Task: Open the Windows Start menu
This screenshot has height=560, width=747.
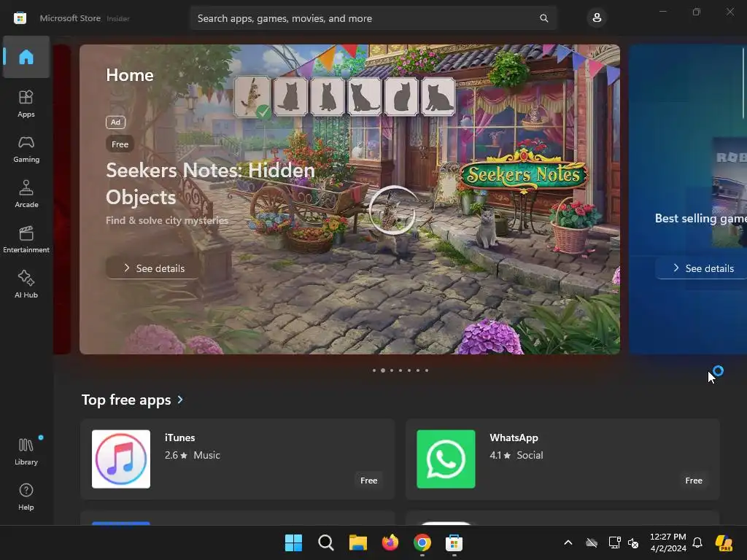Action: (x=293, y=542)
